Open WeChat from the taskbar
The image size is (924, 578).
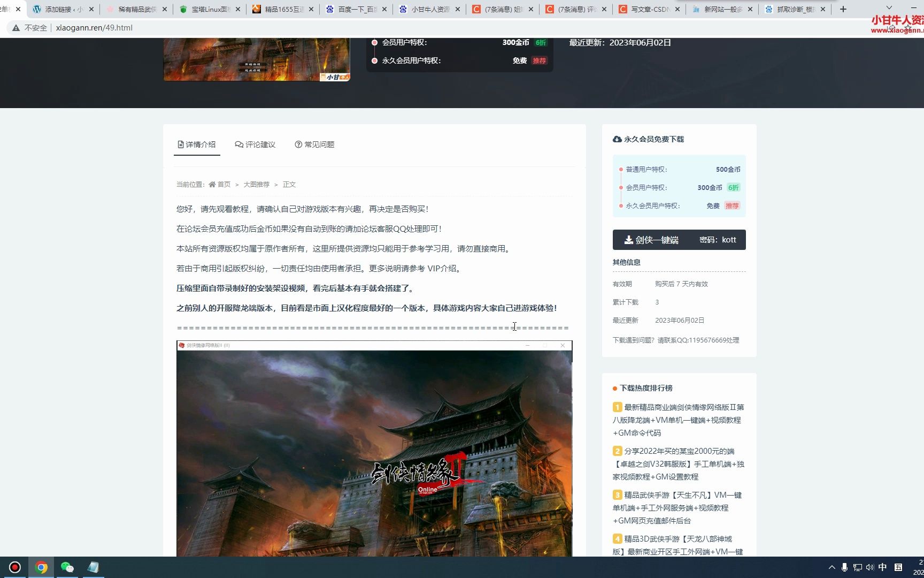[67, 567]
